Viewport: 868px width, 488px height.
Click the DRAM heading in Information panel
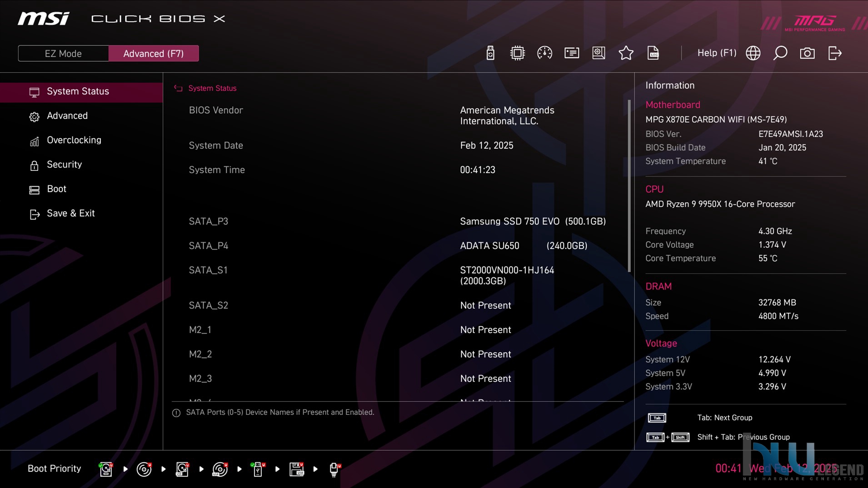tap(658, 287)
